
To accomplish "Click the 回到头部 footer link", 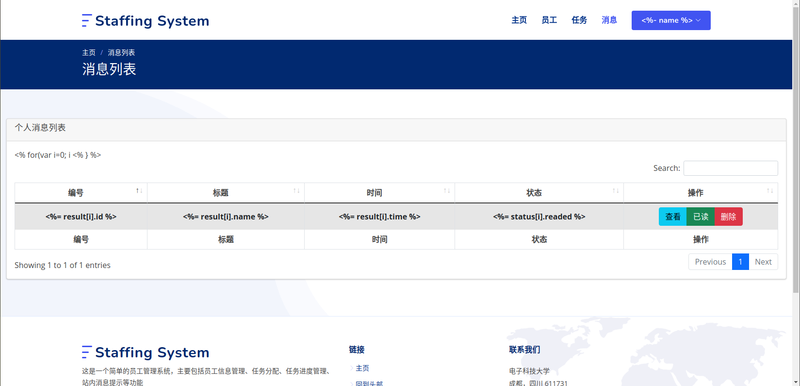I will (369, 383).
